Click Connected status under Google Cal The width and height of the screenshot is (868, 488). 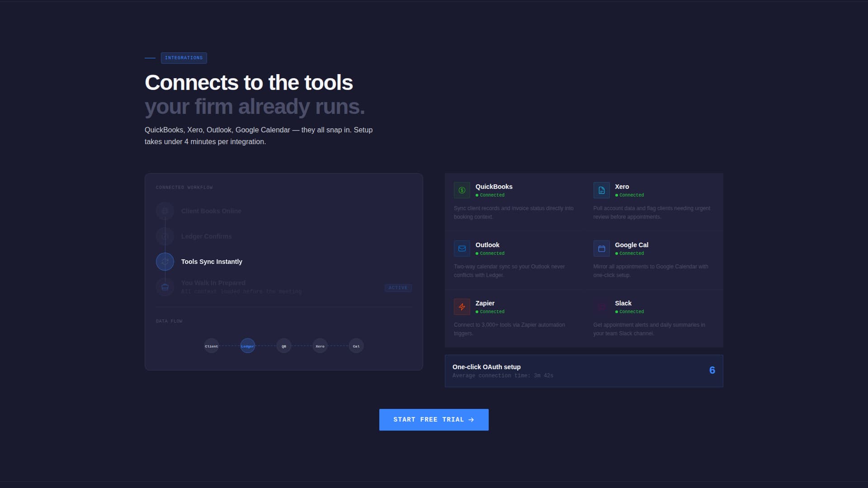click(x=629, y=253)
